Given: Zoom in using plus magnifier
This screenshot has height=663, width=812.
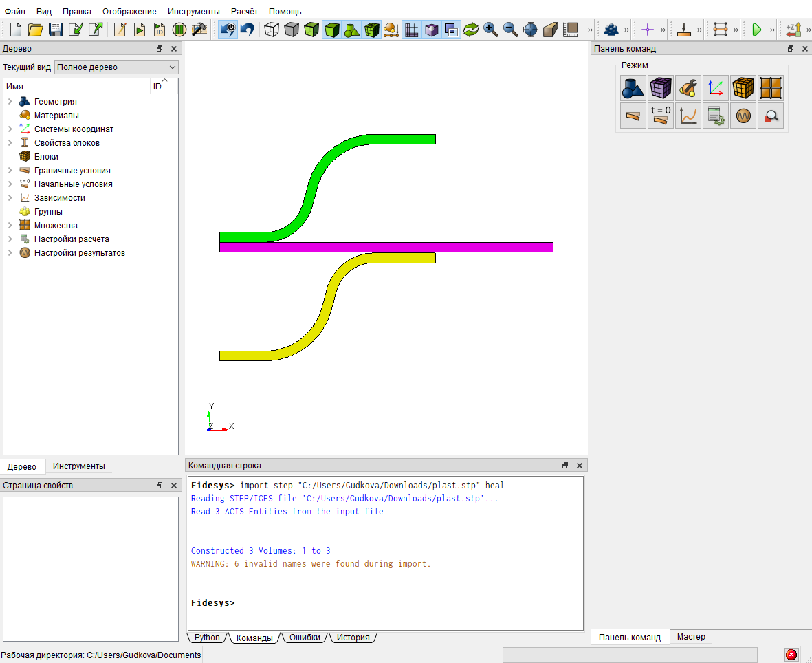Looking at the screenshot, I should coord(491,30).
